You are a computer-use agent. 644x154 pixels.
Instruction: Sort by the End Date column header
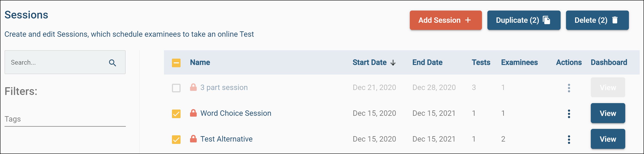[427, 62]
